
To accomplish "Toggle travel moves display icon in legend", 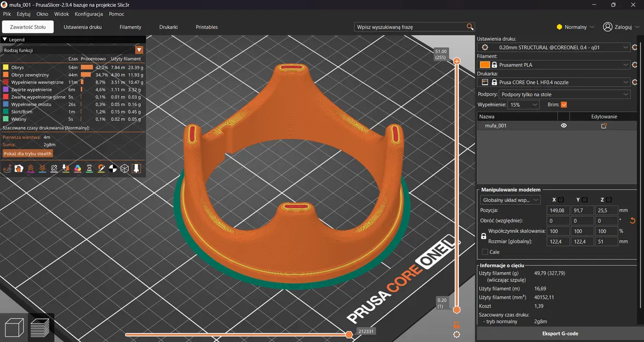I will click(7, 169).
